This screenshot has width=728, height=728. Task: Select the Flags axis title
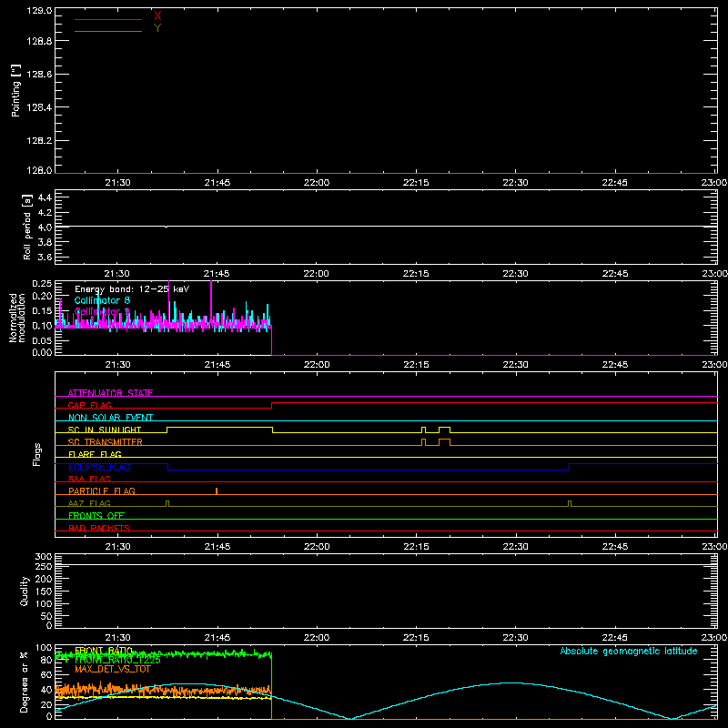pos(37,454)
